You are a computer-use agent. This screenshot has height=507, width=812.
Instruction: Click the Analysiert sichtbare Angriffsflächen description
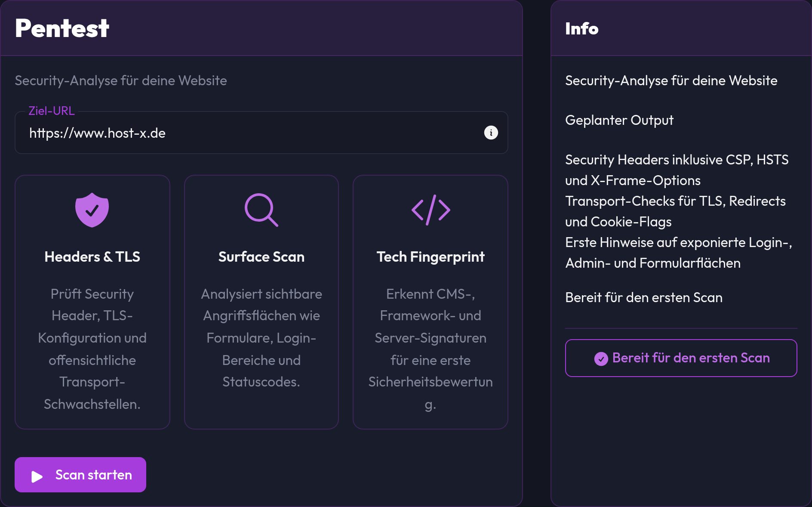(x=261, y=337)
